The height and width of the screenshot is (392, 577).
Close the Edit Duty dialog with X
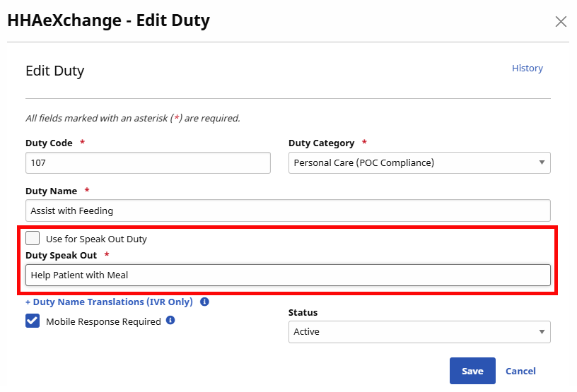561,21
